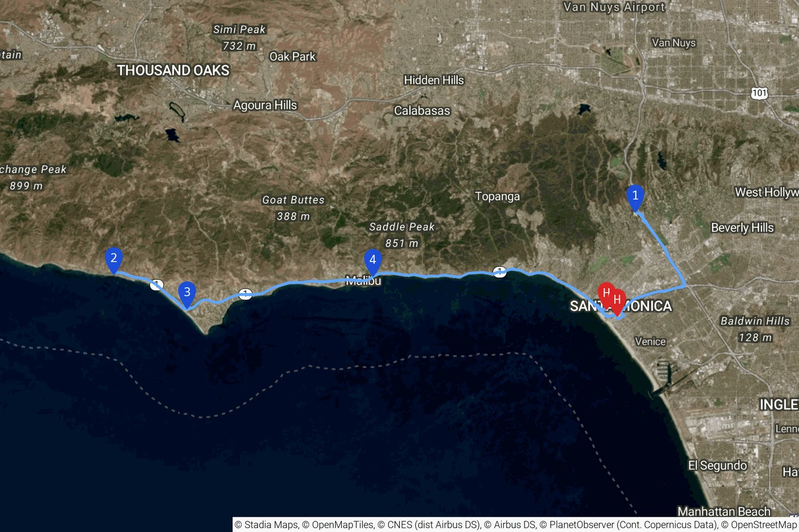Select blue waypoint marker number 2
Screen dimensions: 799x532
114,261
